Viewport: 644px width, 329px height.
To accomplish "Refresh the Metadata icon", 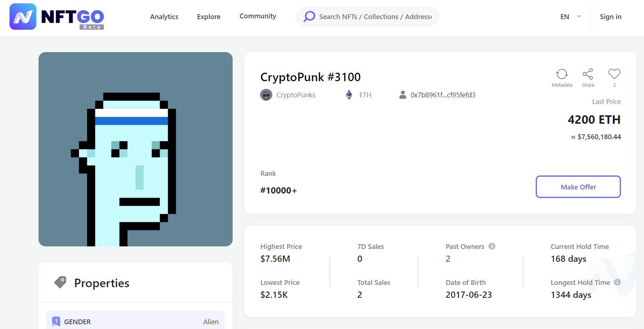I will (562, 74).
